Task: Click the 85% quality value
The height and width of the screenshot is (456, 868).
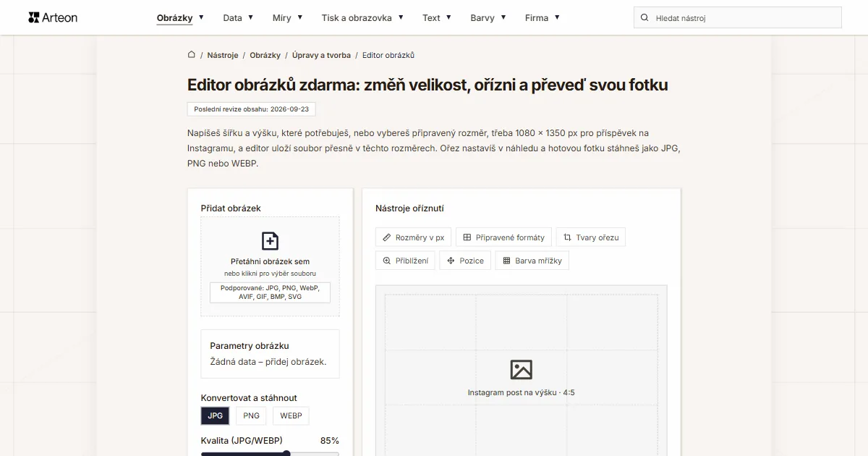Action: click(x=330, y=440)
